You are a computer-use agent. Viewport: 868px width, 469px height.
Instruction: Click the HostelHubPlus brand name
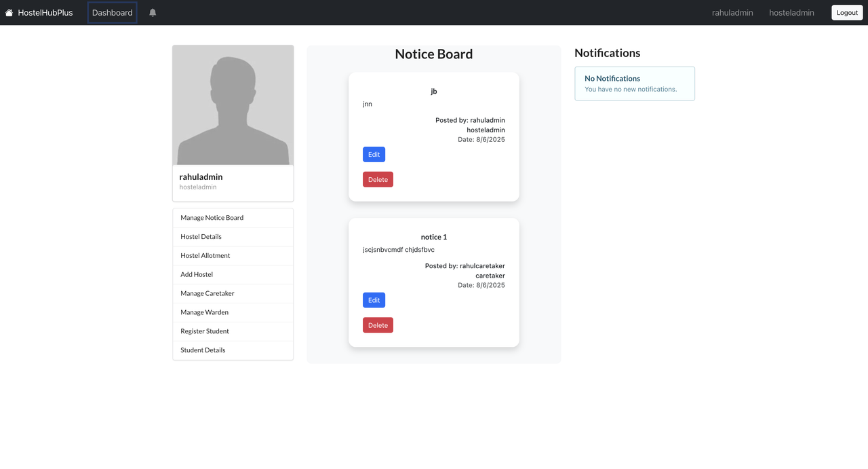[x=45, y=13]
